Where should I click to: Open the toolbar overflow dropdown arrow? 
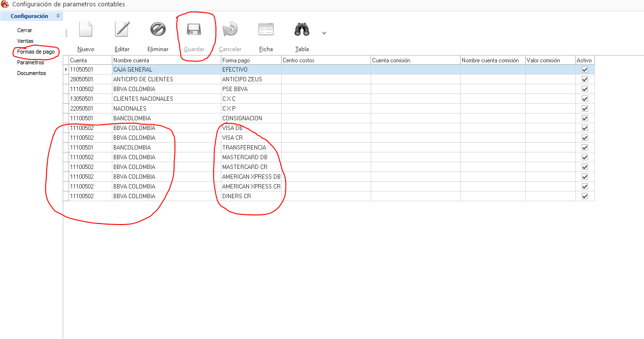tap(324, 33)
